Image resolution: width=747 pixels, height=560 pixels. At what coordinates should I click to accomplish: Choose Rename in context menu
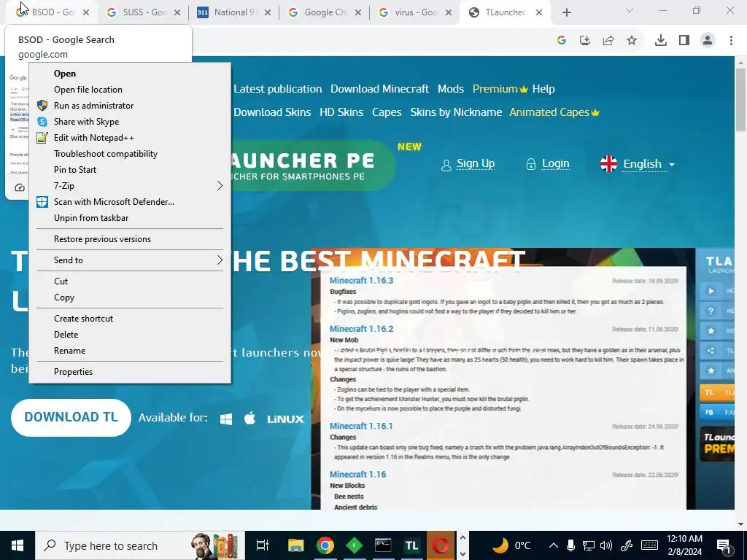[69, 351]
